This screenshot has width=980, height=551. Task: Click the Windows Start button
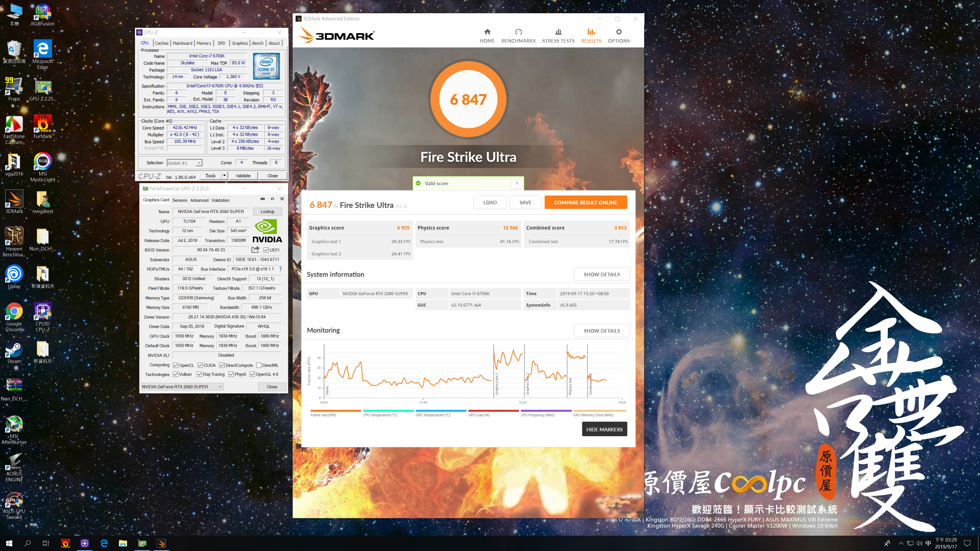tap(9, 543)
